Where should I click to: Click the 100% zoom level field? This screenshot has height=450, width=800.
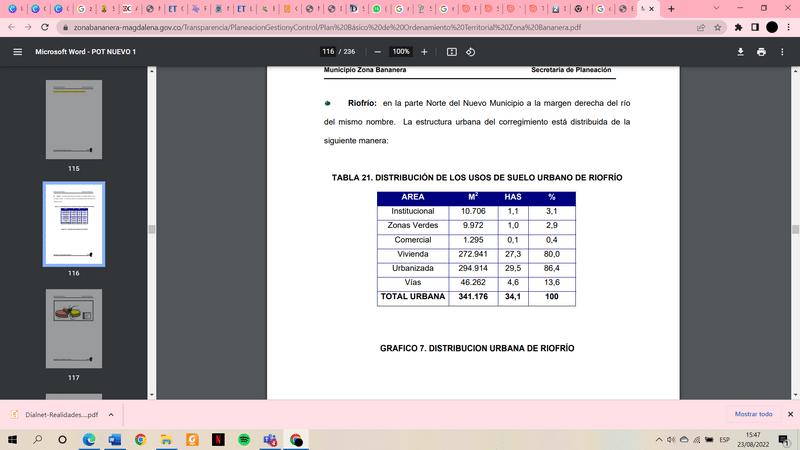[x=401, y=52]
